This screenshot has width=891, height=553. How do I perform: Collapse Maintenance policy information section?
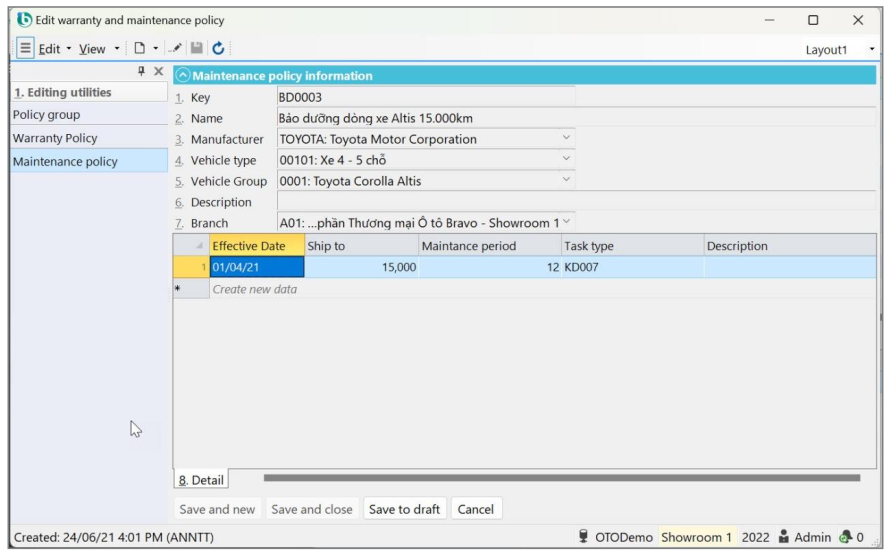(x=182, y=76)
